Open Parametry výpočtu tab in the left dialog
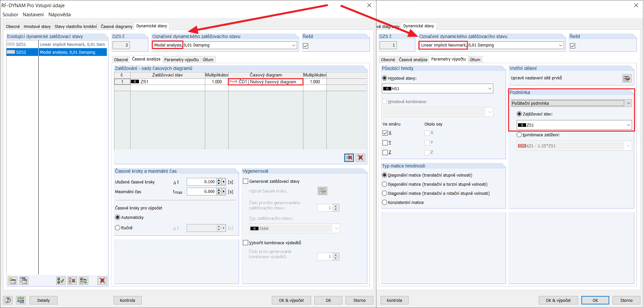This screenshot has width=644, height=308. [182, 60]
